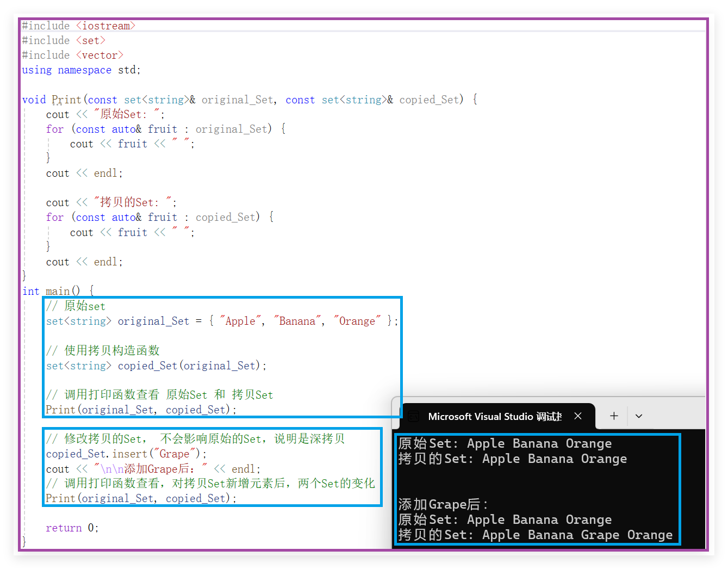Close the Microsoft Visual Studio debug console tab
The image size is (728, 569).
click(x=578, y=416)
